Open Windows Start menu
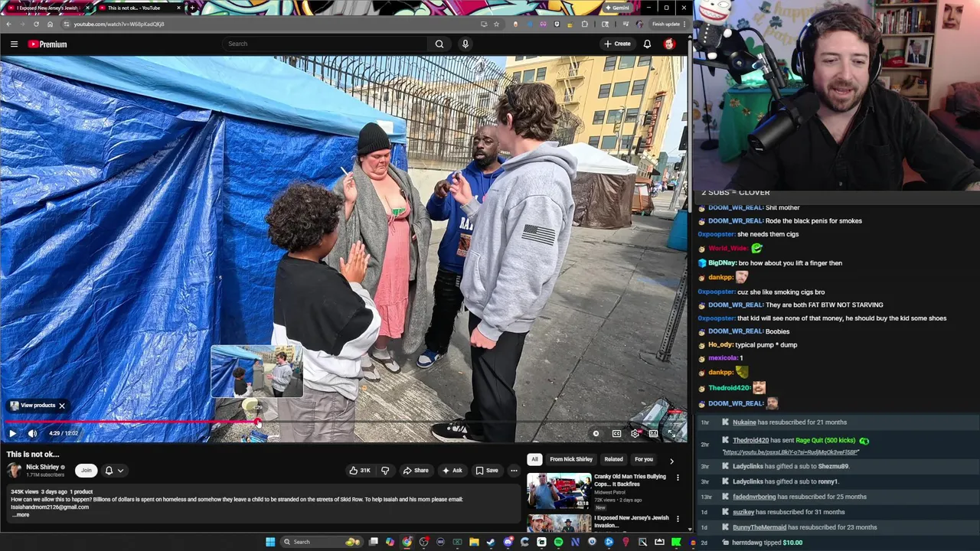Screen dimensions: 980x551 [x=269, y=542]
